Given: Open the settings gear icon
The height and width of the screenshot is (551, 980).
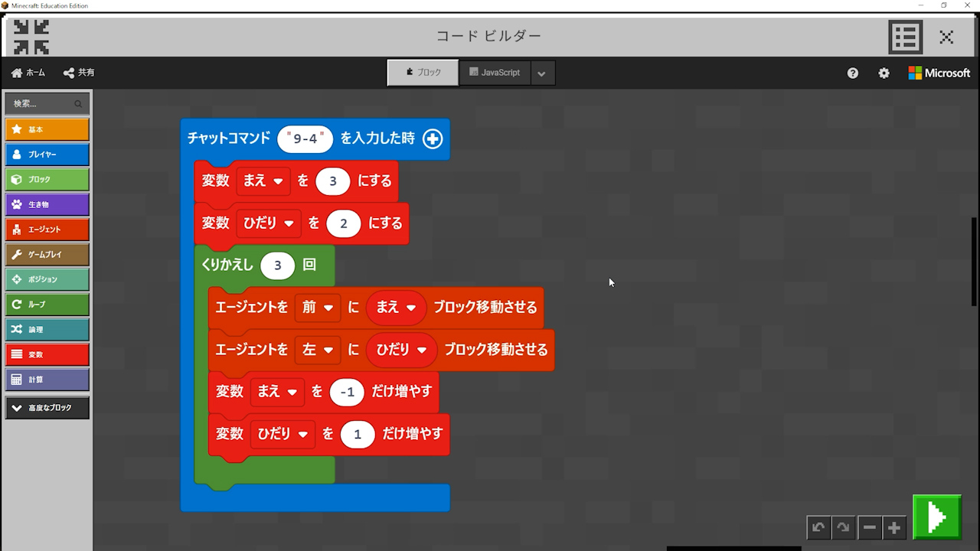Looking at the screenshot, I should coord(884,73).
